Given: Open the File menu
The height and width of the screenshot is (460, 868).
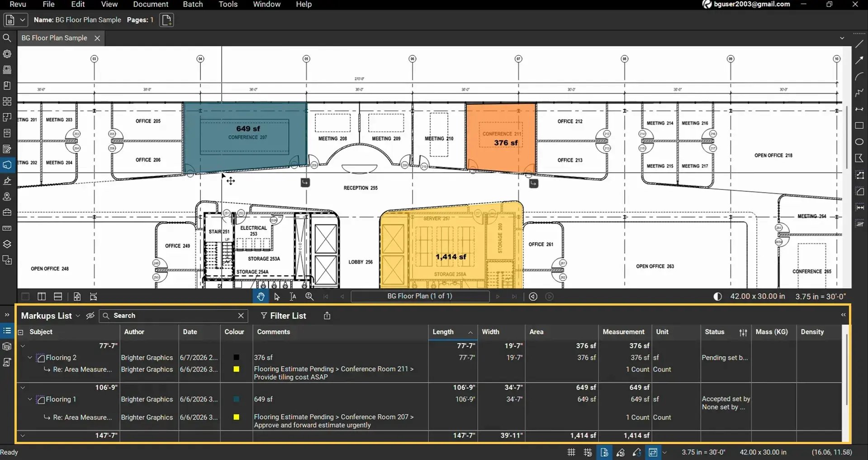Looking at the screenshot, I should pyautogui.click(x=48, y=4).
